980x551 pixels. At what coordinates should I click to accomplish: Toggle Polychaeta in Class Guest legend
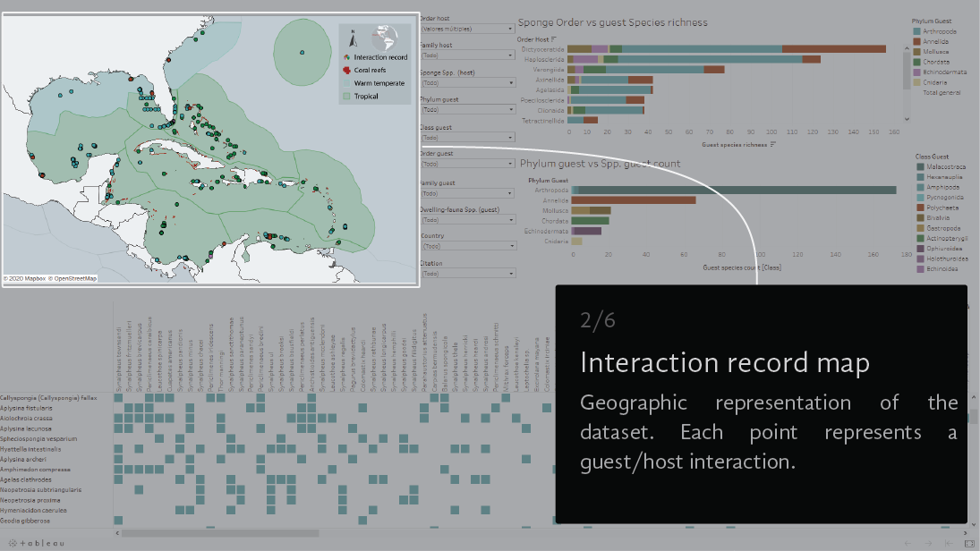[949, 207]
